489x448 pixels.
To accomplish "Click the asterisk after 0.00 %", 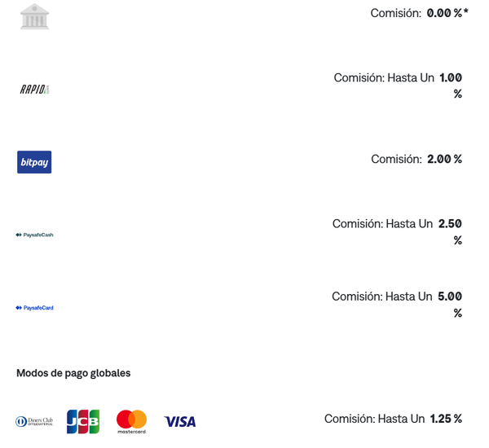I will (466, 11).
